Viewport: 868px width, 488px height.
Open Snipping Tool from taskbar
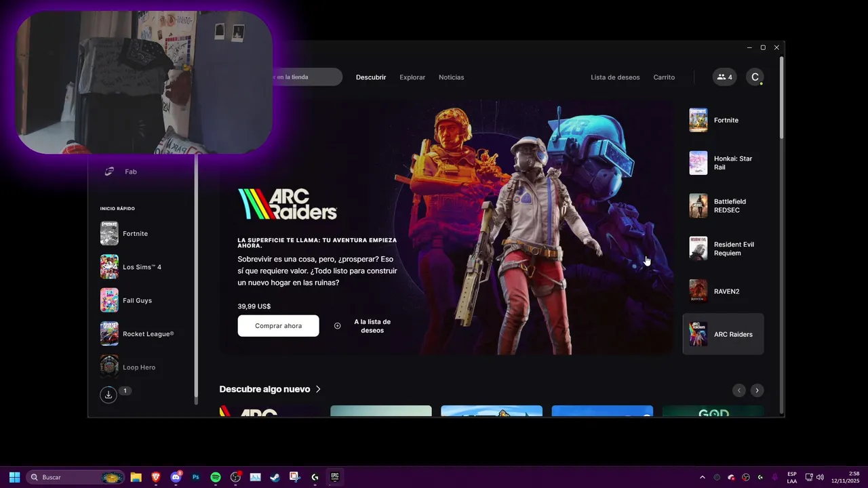[x=294, y=477]
